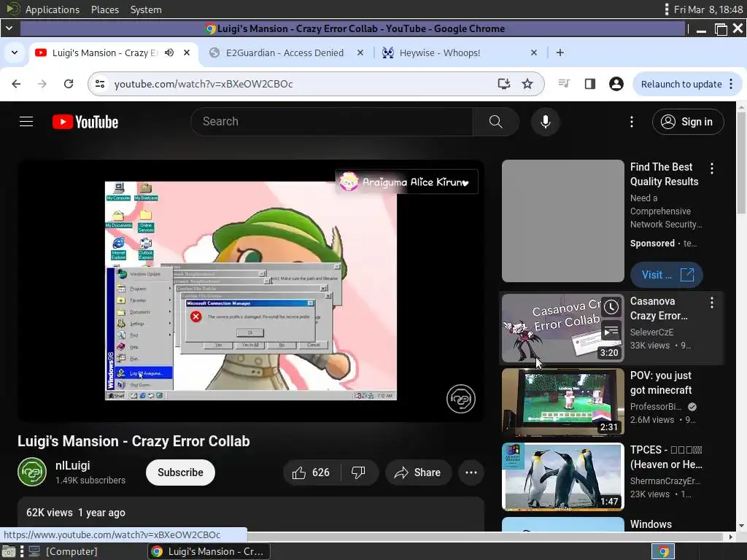The image size is (747, 560).
Task: Open nlLuigi channel avatar
Action: 32,472
